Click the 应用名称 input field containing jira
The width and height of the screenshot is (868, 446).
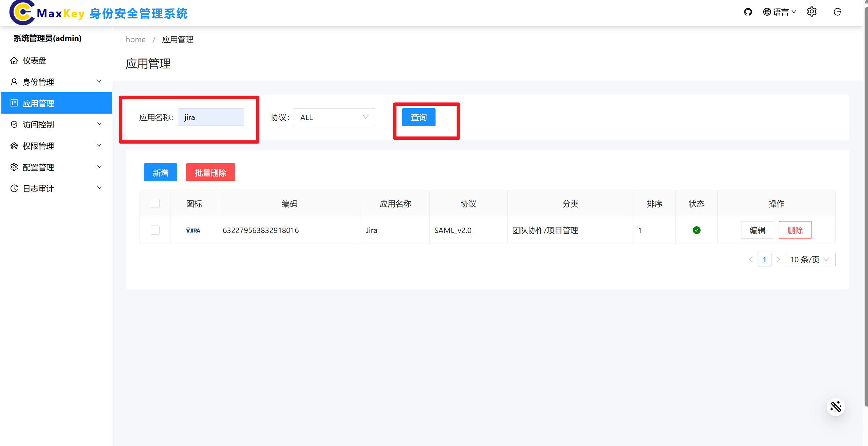[211, 117]
